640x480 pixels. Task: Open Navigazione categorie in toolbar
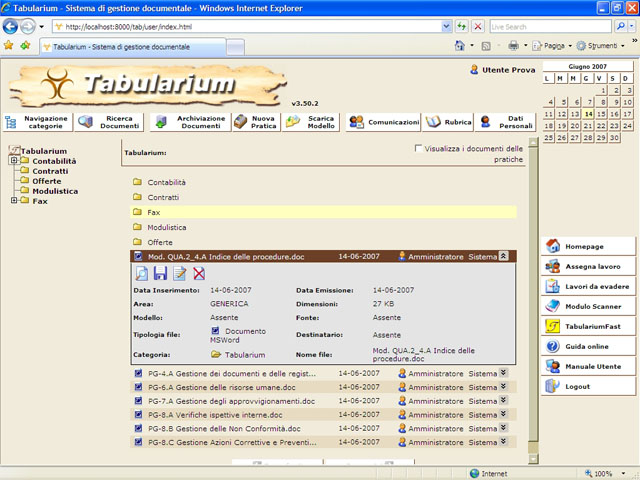click(x=38, y=122)
